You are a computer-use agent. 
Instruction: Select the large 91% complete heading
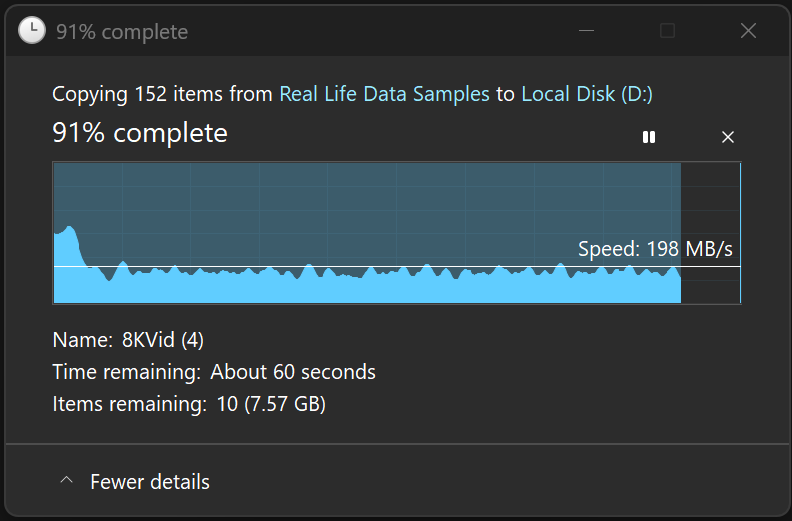coord(140,133)
